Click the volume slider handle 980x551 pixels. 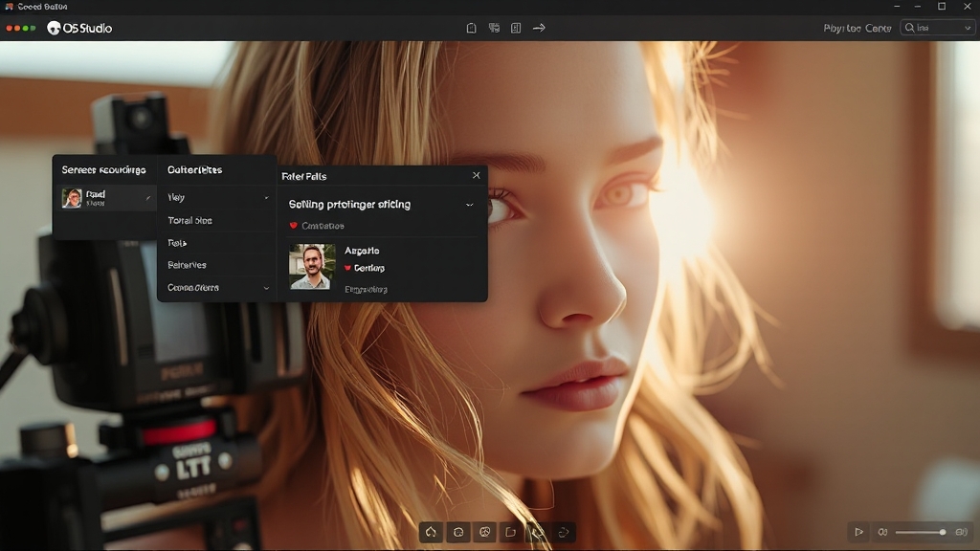click(x=943, y=532)
